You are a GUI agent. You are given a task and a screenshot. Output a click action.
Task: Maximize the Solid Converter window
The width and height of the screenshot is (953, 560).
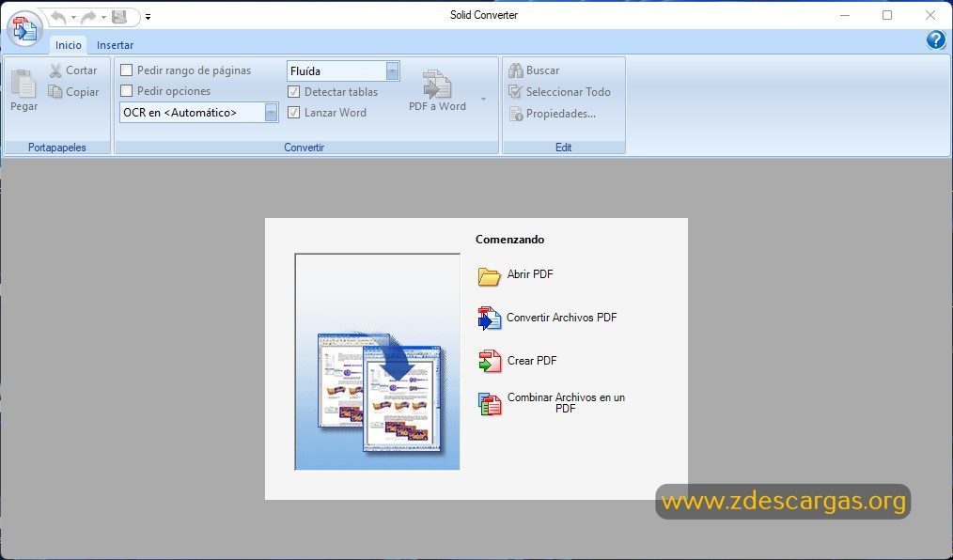point(887,15)
